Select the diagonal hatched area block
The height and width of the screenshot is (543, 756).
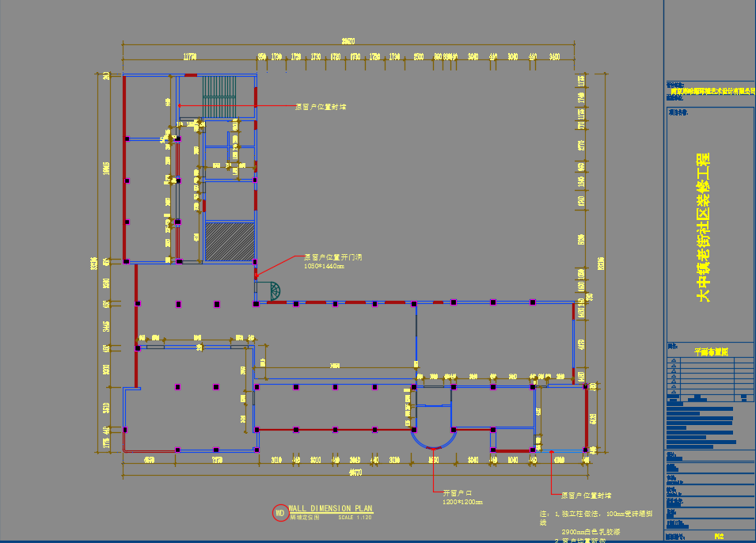coord(230,241)
